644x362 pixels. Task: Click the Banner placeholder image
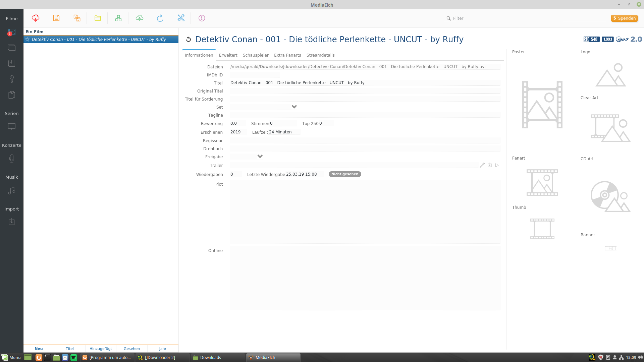pos(611,248)
